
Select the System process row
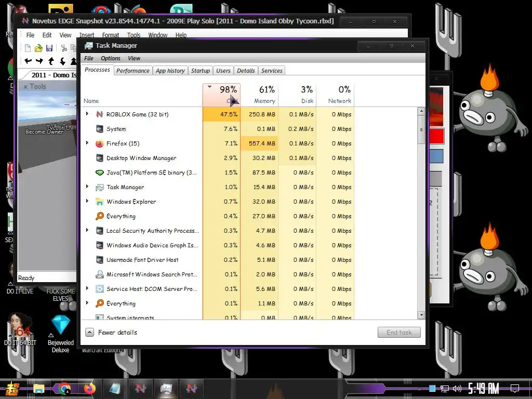tap(218, 129)
